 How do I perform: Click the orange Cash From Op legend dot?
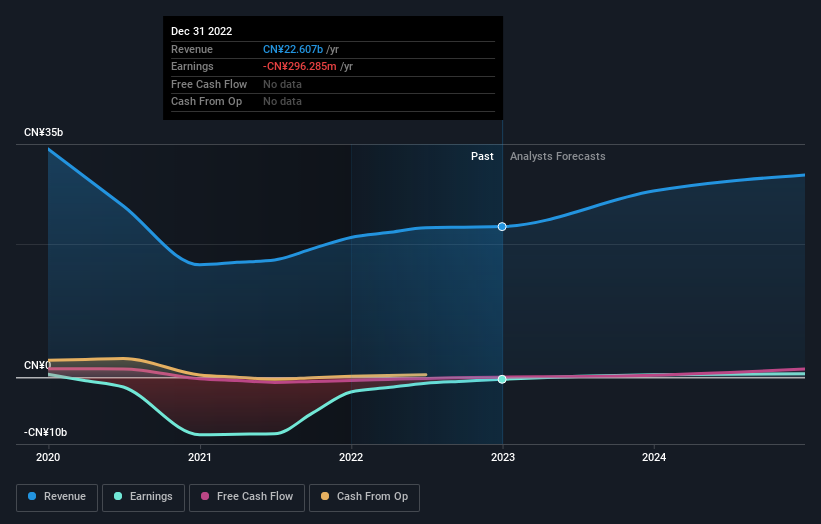[325, 496]
